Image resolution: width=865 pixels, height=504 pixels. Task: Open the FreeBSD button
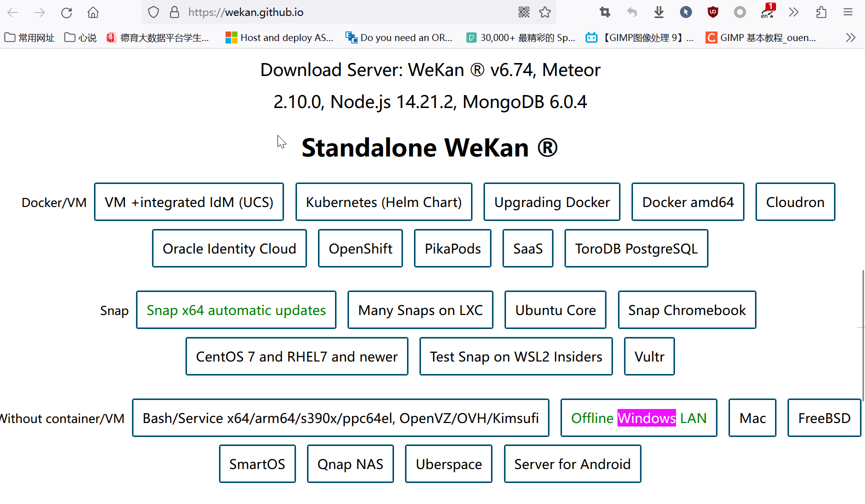click(824, 418)
